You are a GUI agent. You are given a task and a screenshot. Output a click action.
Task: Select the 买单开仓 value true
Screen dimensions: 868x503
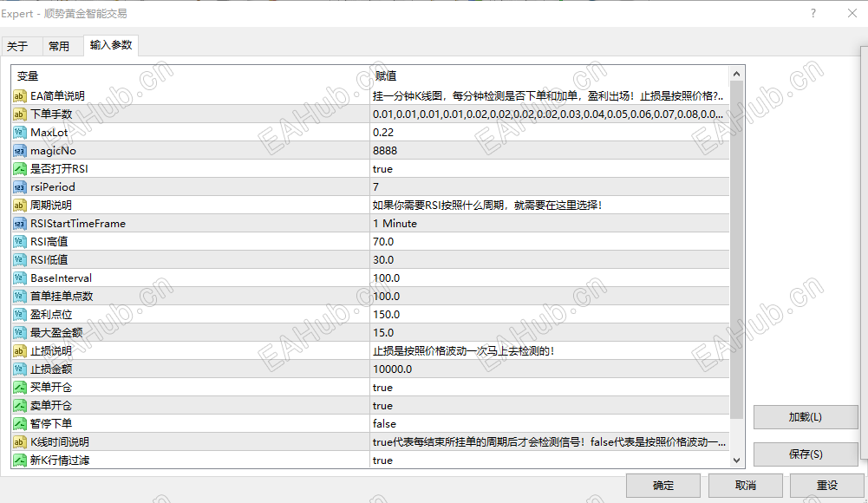382,388
